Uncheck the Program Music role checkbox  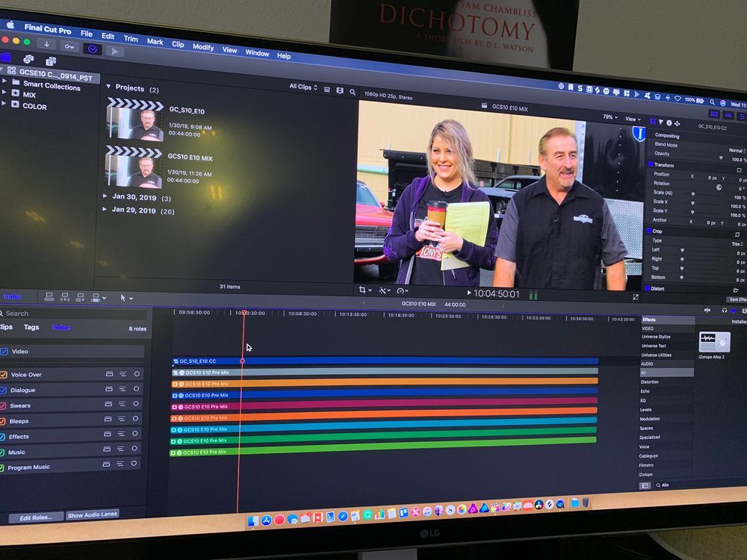pyautogui.click(x=2, y=468)
